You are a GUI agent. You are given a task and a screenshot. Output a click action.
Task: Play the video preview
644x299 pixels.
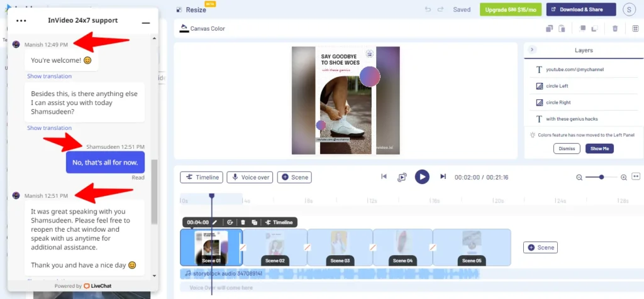[x=422, y=177]
